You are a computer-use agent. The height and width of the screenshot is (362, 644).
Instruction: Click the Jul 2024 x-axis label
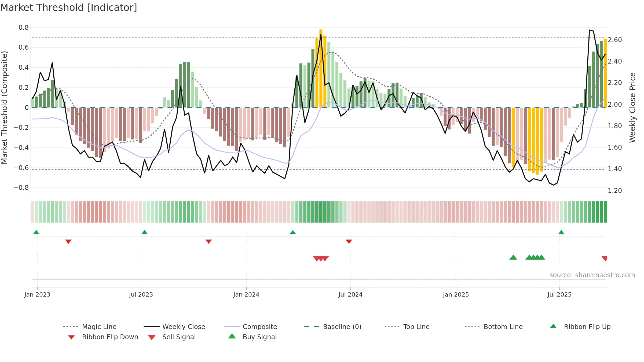350,295
